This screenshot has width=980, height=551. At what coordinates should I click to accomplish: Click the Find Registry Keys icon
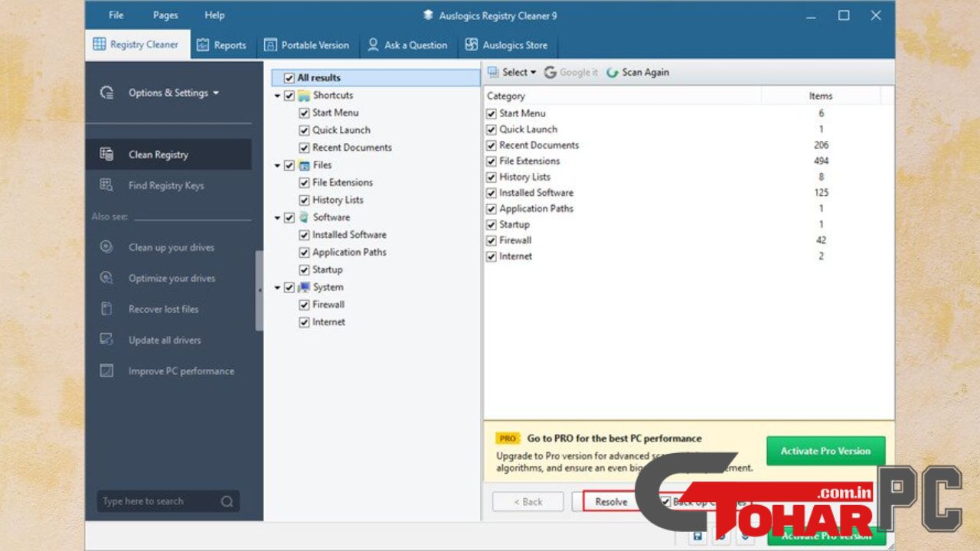coord(106,185)
